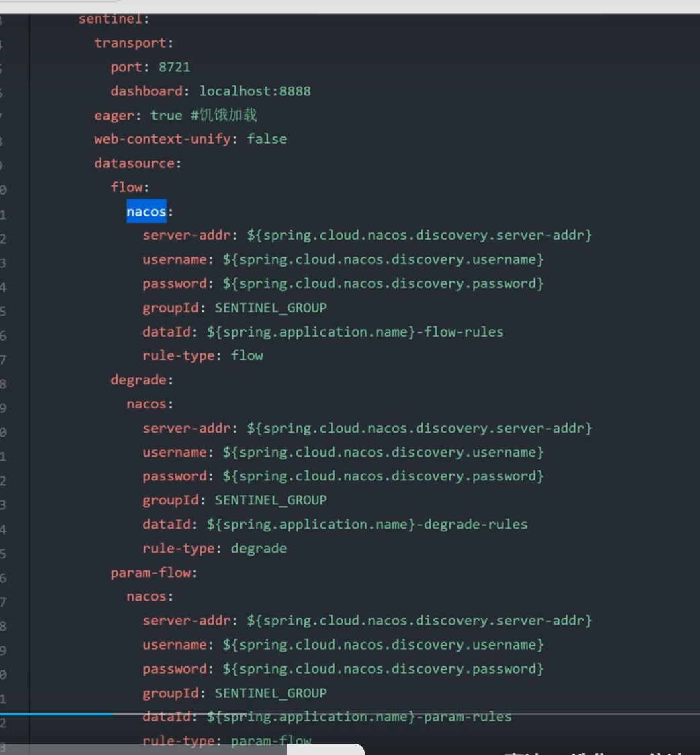Click 'username' key under the flow section
Image resolution: width=700 pixels, height=755 pixels.
pos(175,259)
